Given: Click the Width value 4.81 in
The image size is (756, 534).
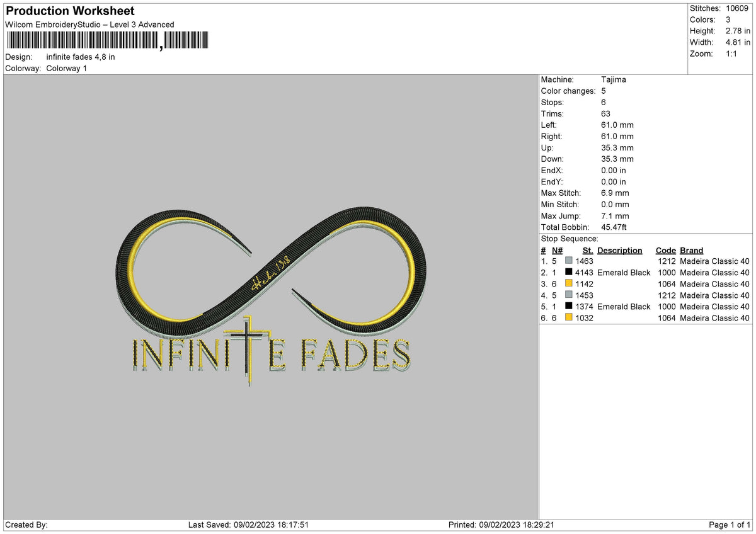Looking at the screenshot, I should point(738,42).
